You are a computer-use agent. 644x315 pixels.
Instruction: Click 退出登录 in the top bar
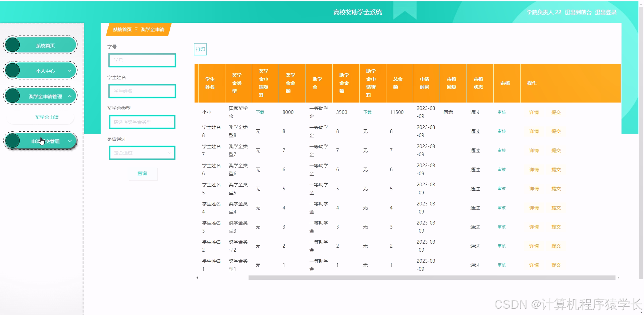point(605,12)
